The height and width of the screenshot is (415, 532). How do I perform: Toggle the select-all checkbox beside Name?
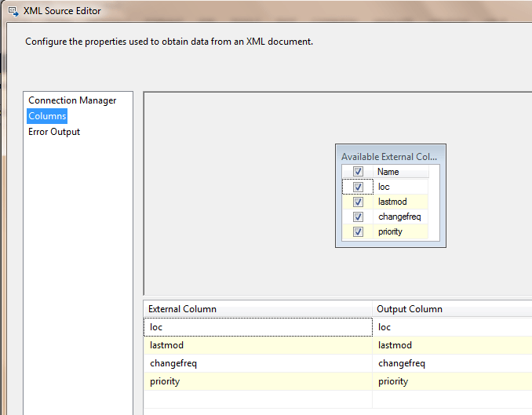358,172
